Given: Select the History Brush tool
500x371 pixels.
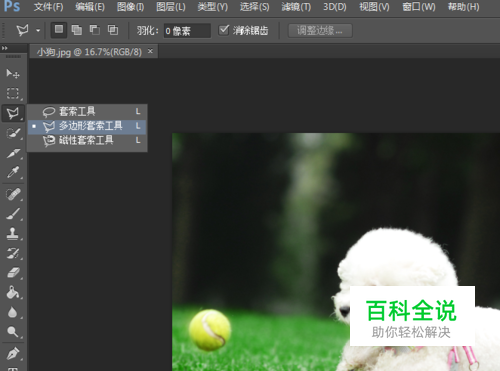Looking at the screenshot, I should pos(13,253).
